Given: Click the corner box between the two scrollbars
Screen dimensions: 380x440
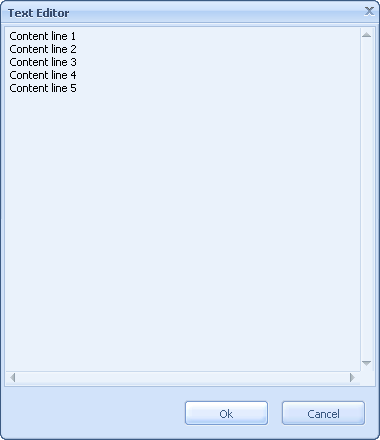Looking at the screenshot, I should [367, 378].
